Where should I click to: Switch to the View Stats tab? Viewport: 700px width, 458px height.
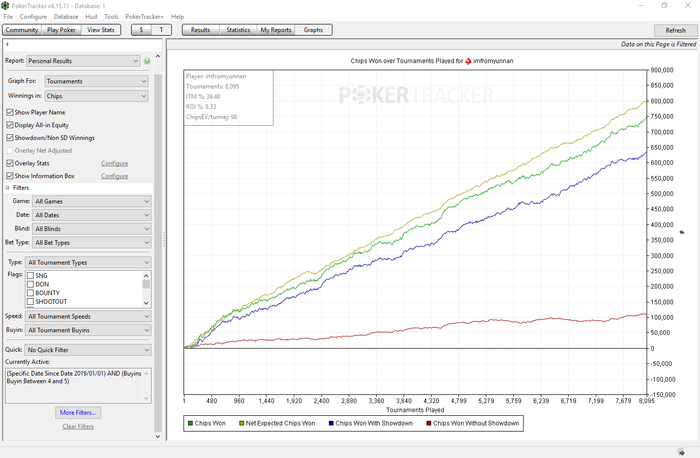pos(101,30)
